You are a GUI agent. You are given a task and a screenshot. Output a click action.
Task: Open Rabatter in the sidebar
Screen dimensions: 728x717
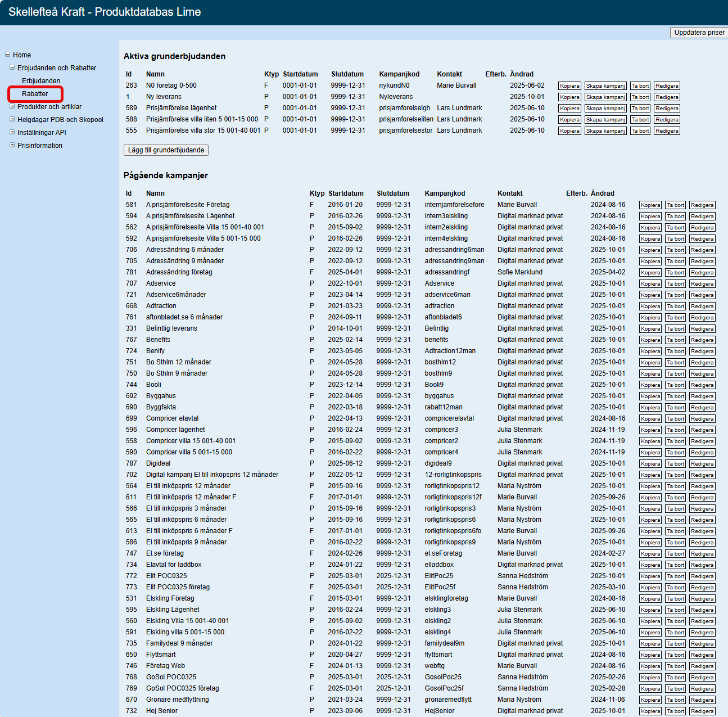[x=35, y=94]
